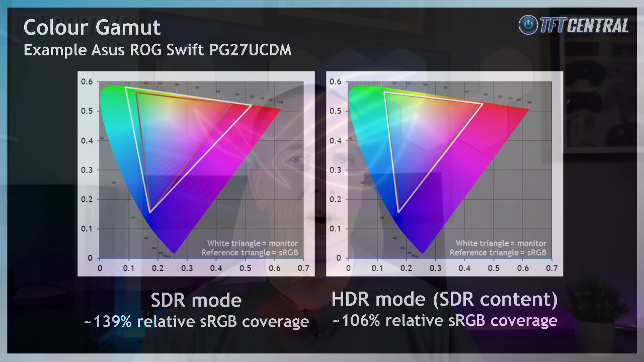Click the TFT CENTRAL logo text
The height and width of the screenshot is (362, 644).
pyautogui.click(x=584, y=25)
